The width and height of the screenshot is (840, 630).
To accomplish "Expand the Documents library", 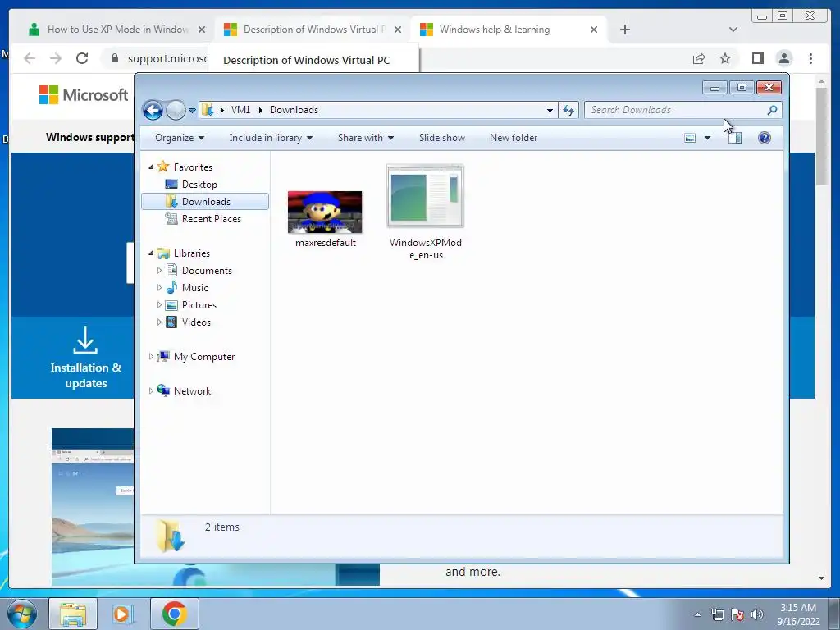I will 159,271.
